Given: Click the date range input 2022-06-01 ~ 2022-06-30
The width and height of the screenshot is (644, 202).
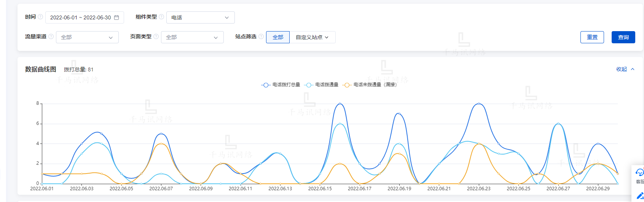Looking at the screenshot, I should tap(80, 17).
